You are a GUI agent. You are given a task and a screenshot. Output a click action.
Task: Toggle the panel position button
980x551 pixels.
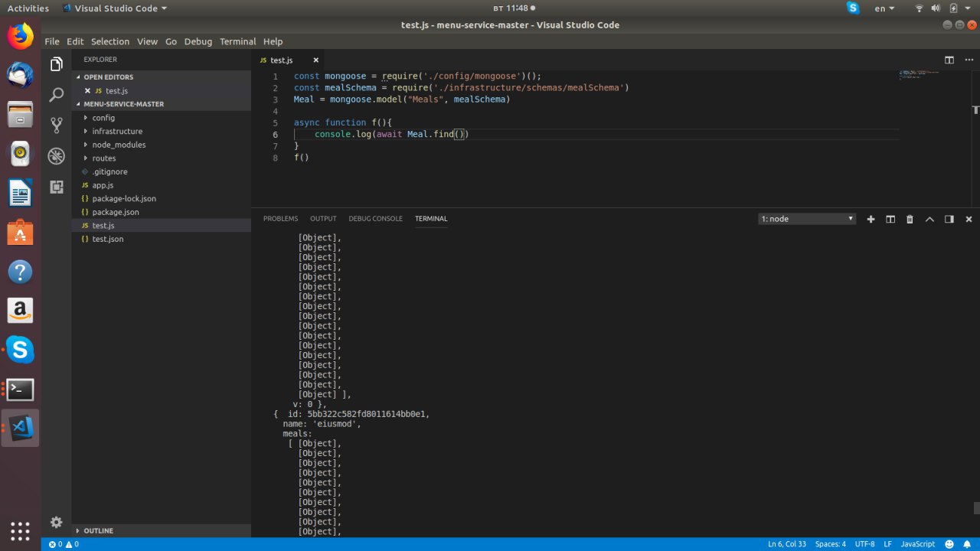949,219
